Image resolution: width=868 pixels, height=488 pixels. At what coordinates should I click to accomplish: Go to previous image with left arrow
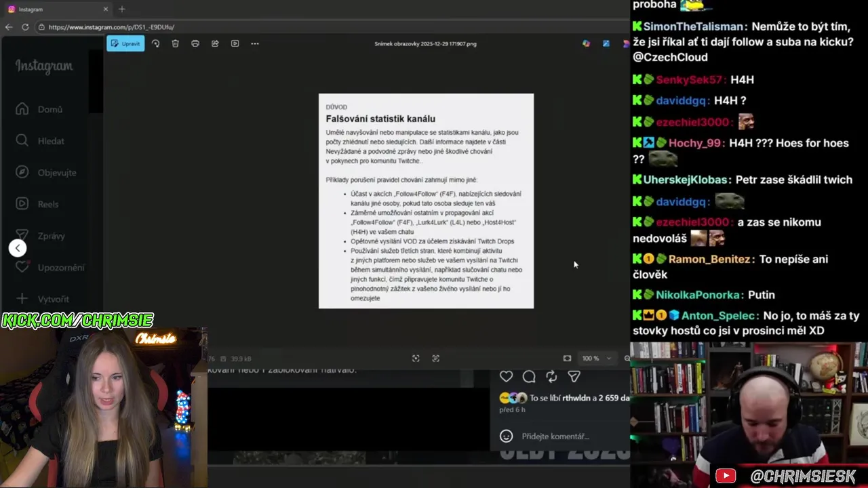[18, 248]
